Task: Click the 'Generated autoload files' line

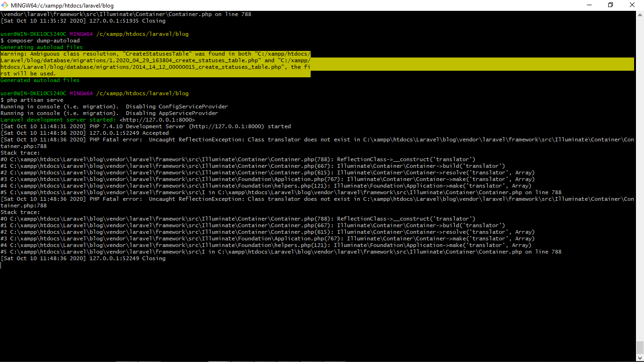Action: (40, 80)
